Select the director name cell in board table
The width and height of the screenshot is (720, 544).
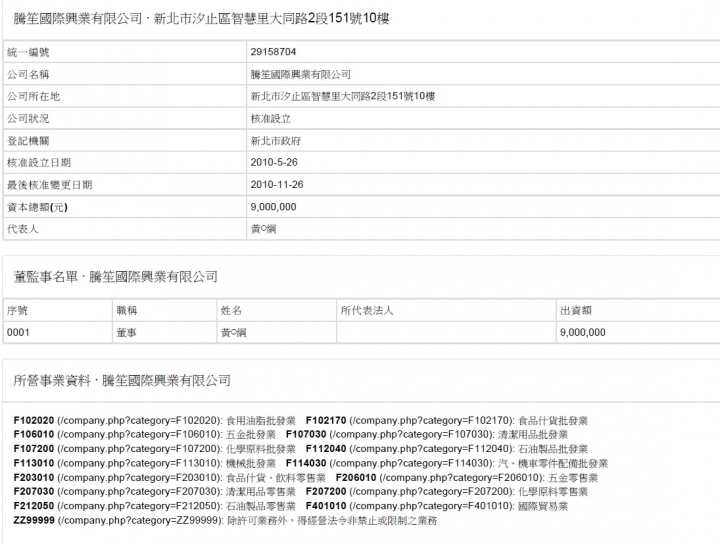233,332
